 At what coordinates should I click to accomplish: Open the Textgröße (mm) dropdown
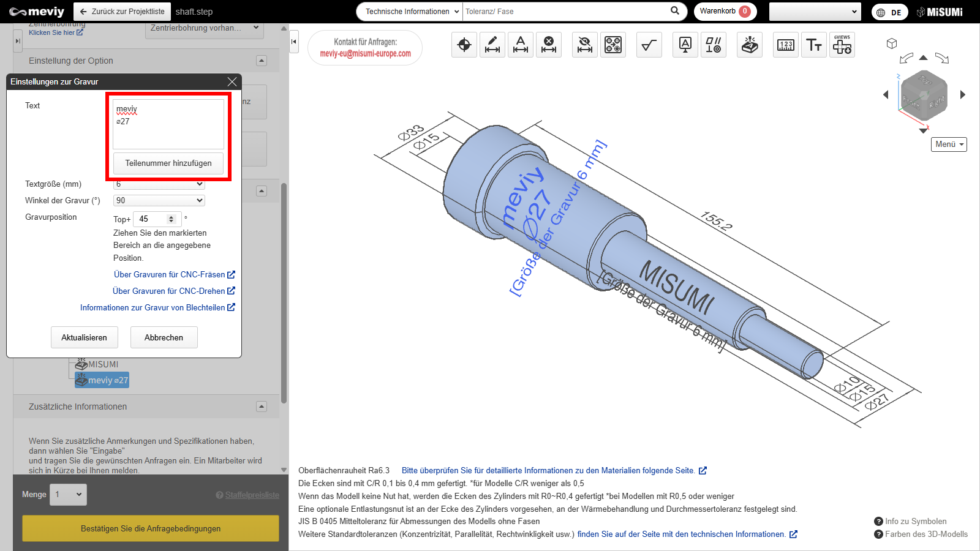click(159, 184)
